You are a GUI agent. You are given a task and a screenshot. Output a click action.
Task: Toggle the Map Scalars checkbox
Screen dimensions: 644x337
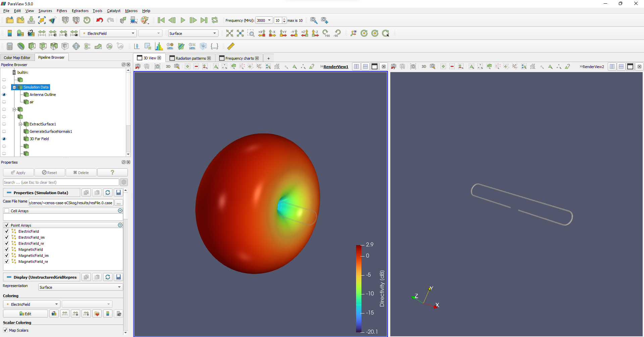5,330
